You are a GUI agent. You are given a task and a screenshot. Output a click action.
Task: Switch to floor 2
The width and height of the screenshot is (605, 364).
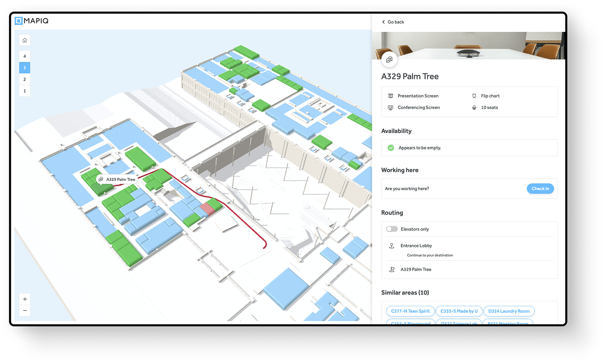point(25,79)
